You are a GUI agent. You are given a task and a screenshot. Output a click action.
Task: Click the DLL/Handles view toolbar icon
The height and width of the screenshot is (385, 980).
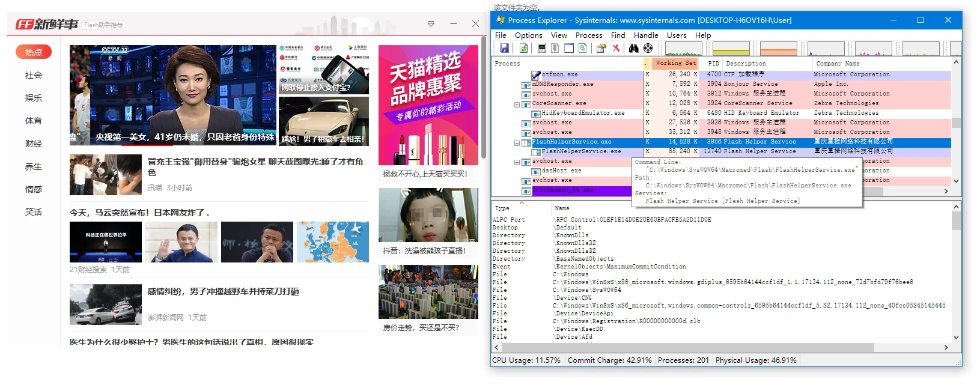tap(582, 48)
